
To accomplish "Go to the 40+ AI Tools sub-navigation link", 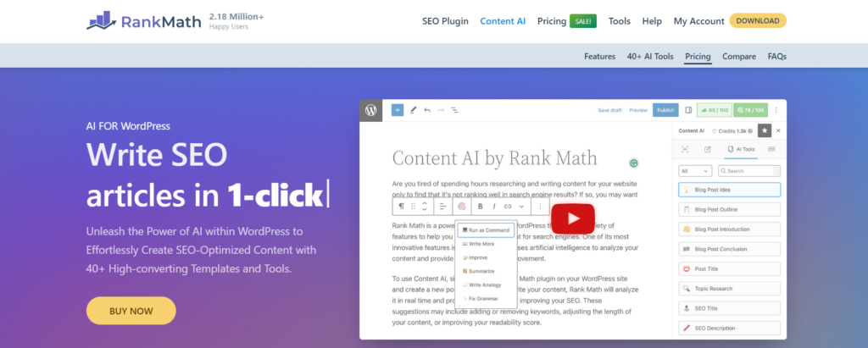I will click(x=650, y=57).
